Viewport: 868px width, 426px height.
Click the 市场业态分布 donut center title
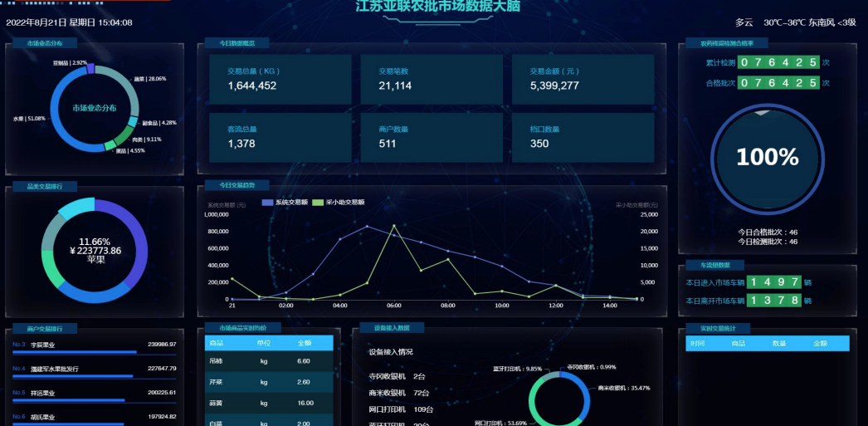(x=94, y=108)
